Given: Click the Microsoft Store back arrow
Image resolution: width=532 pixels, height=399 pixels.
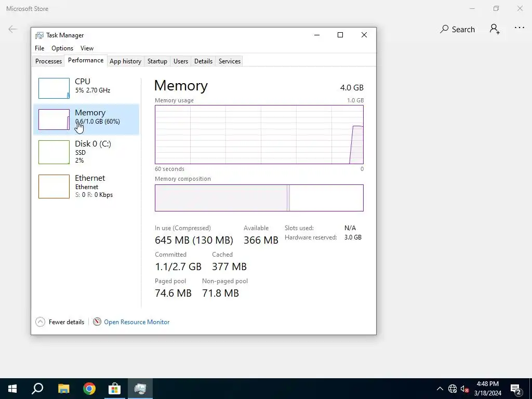Looking at the screenshot, I should pyautogui.click(x=12, y=29).
